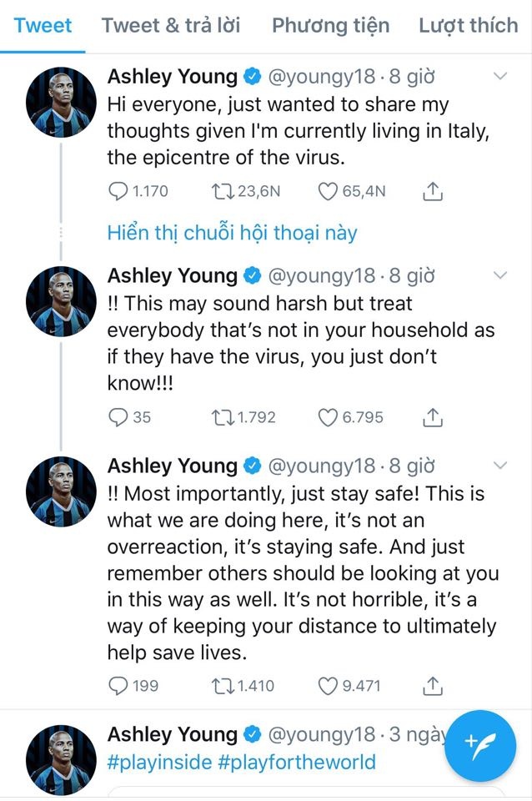This screenshot has width=532, height=801.
Task: Open the first tweet's options chevron
Action: pyautogui.click(x=500, y=75)
